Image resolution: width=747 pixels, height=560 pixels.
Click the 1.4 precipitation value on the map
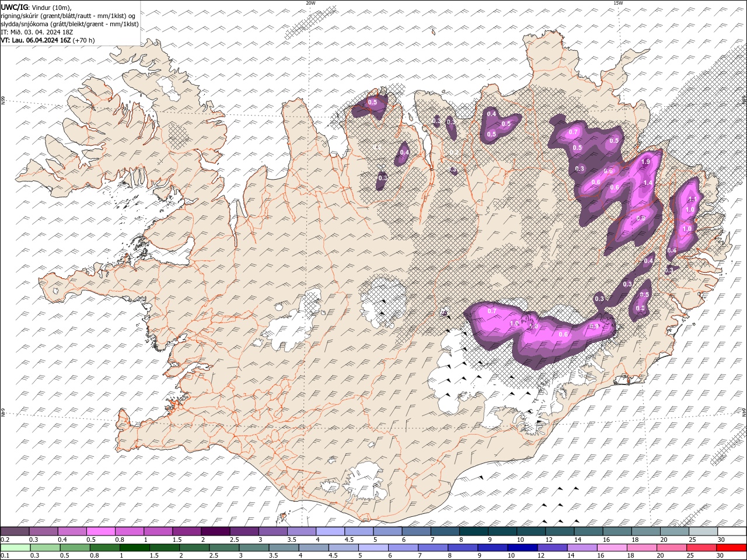647,183
